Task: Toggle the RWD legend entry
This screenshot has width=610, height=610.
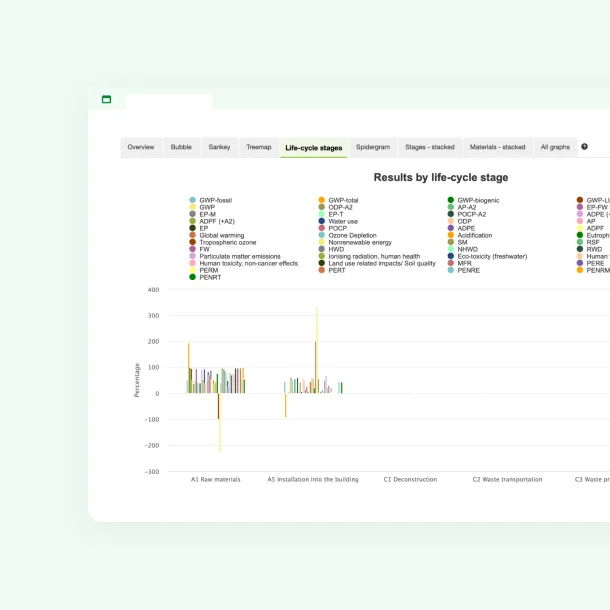Action: coord(589,249)
